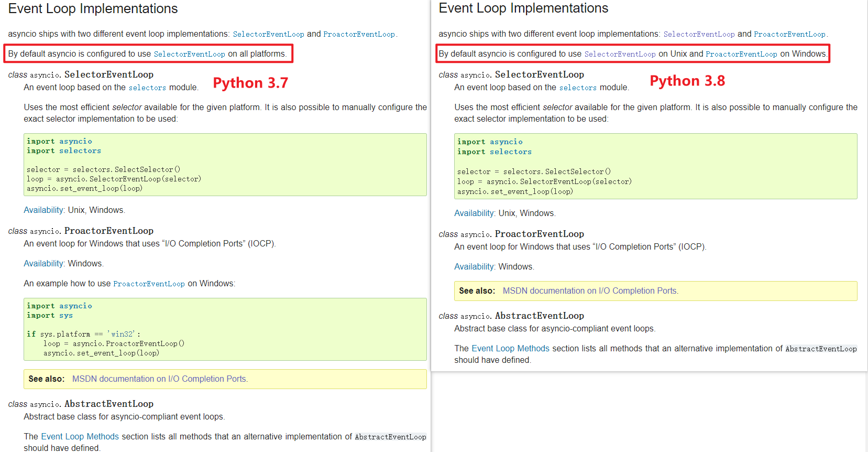Click the sys.platform win32 code block

pos(225,329)
